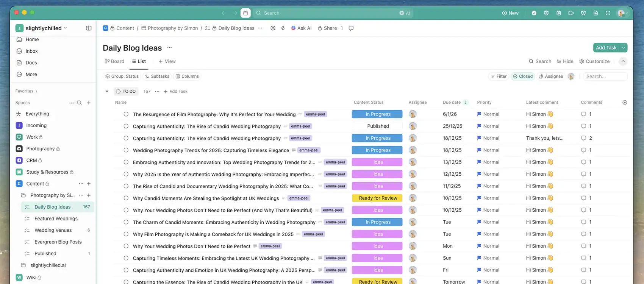The width and height of the screenshot is (644, 284).
Task: Collapse the TO DO group triangle
Action: pyautogui.click(x=107, y=91)
